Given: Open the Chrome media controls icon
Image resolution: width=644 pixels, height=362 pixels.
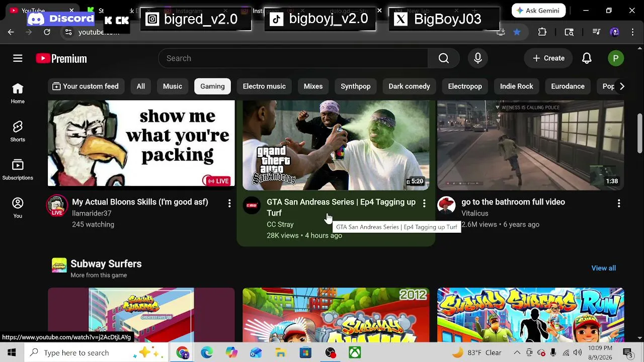Looking at the screenshot, I should point(596,32).
